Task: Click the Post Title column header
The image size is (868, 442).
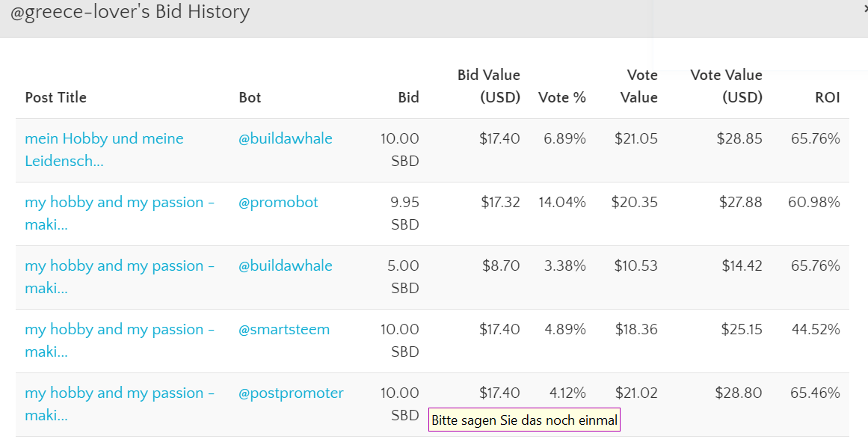Action: [56, 97]
